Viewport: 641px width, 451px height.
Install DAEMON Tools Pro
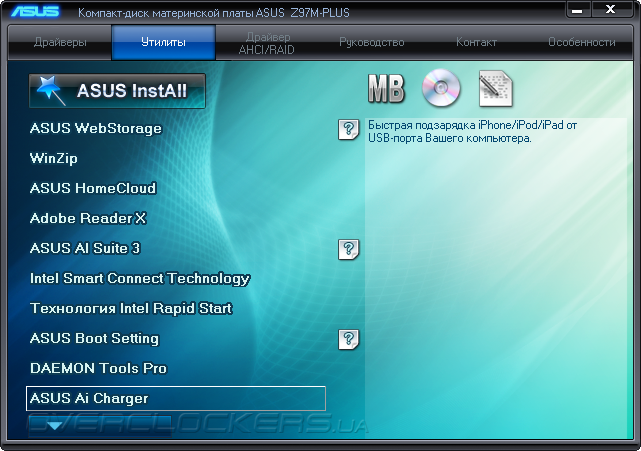tap(99, 368)
